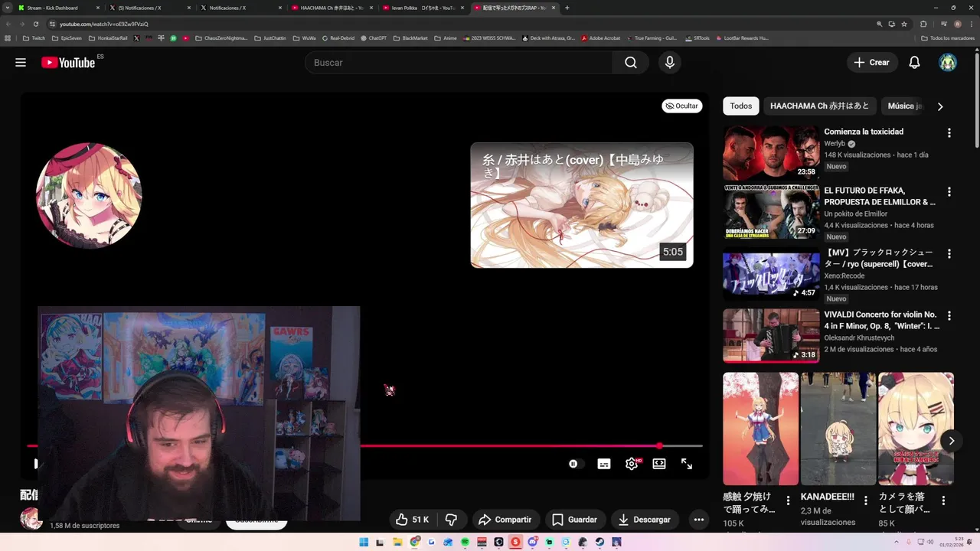Show next category chips with arrow

pyautogui.click(x=940, y=106)
